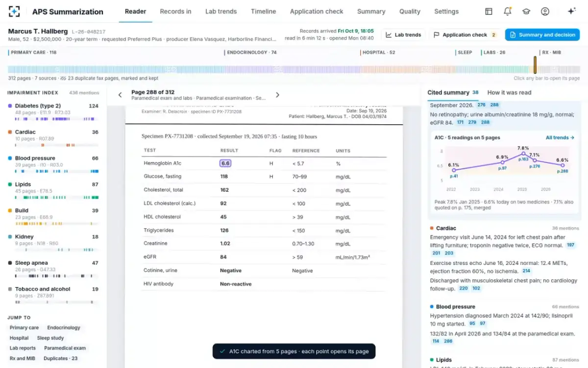The height and width of the screenshot is (368, 588).
Task: Open page citation 114 under Blood pressure
Action: [x=436, y=341]
